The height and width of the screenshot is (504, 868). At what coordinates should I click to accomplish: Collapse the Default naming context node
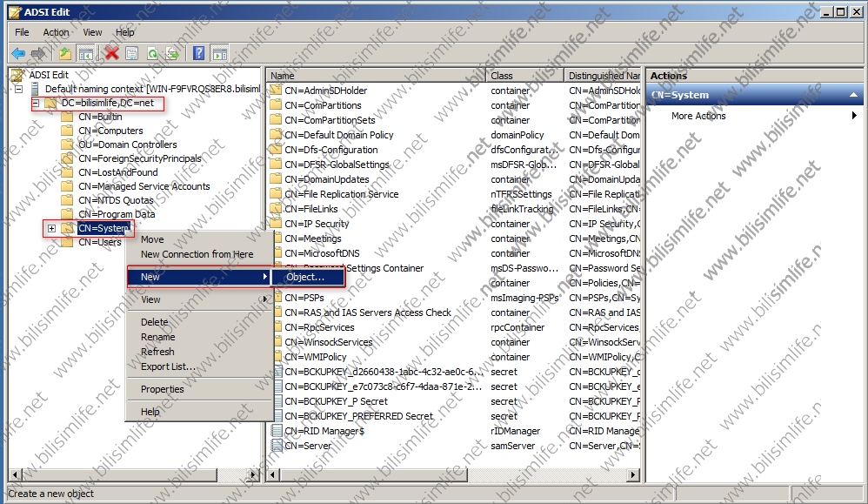pyautogui.click(x=18, y=89)
